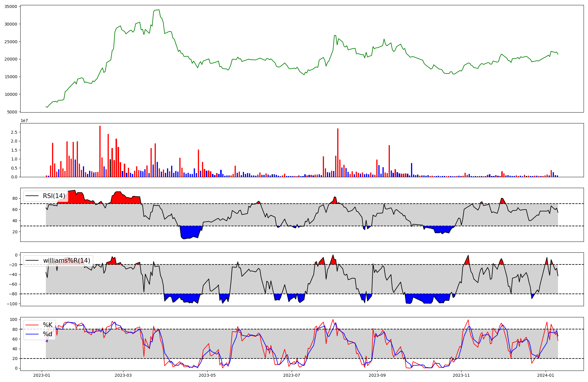The image size is (588, 382).
Task: Click the -100 tick on Williams %R axis
Action: (x=12, y=304)
